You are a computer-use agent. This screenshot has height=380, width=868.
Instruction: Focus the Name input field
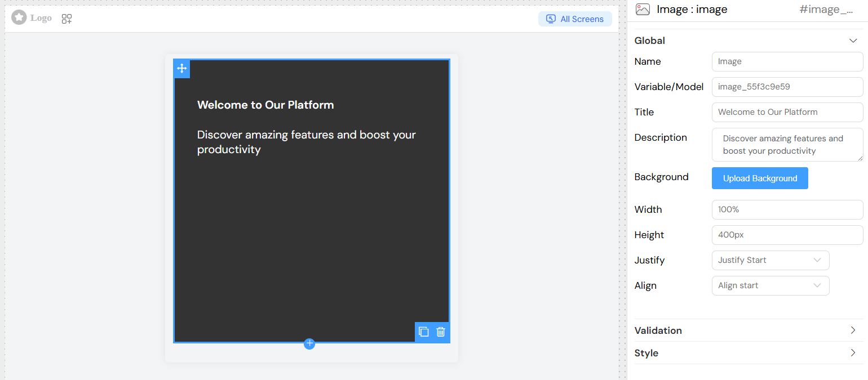pyautogui.click(x=787, y=61)
